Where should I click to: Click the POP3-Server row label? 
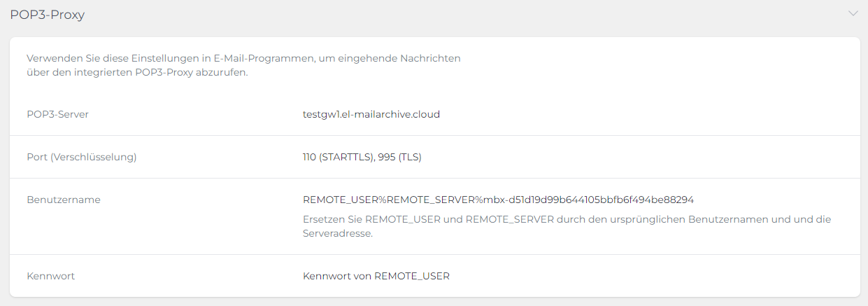[x=57, y=114]
